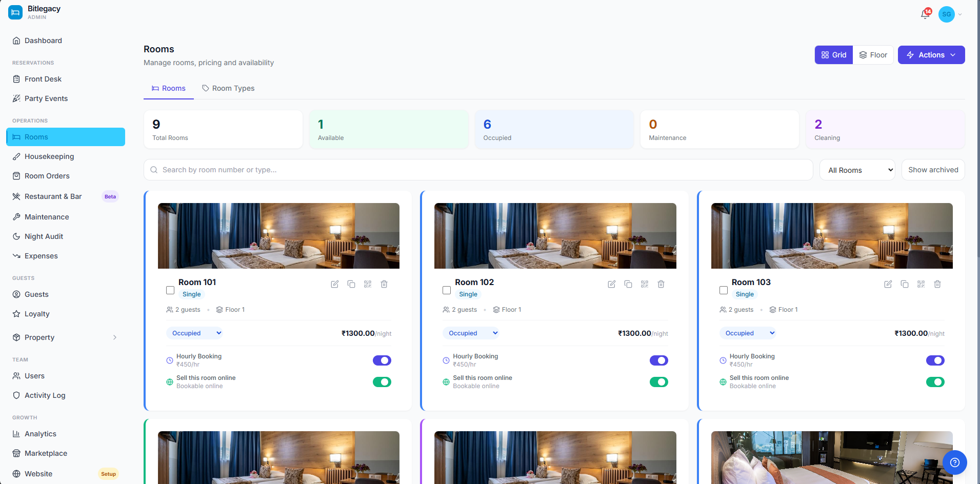Duplicate Room 101 using copy icon

351,284
